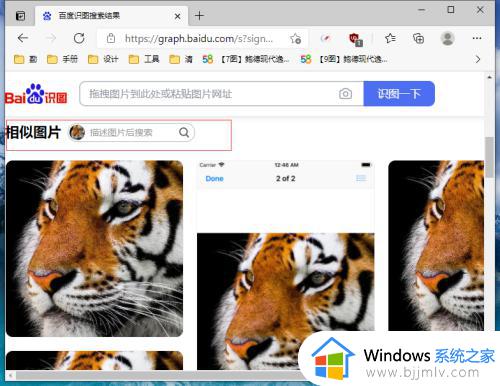Select the 百度识图搜索结果 tab
500x386 pixels.
112,16
